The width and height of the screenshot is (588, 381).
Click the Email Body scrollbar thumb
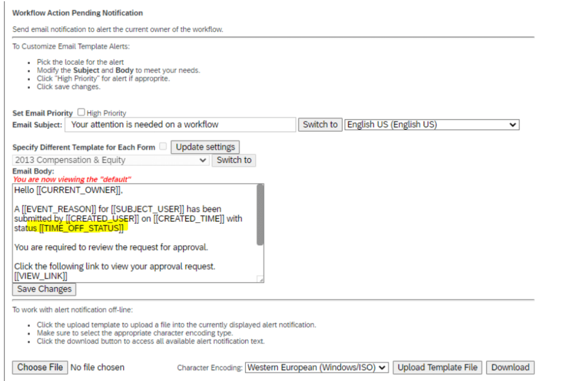click(x=260, y=214)
